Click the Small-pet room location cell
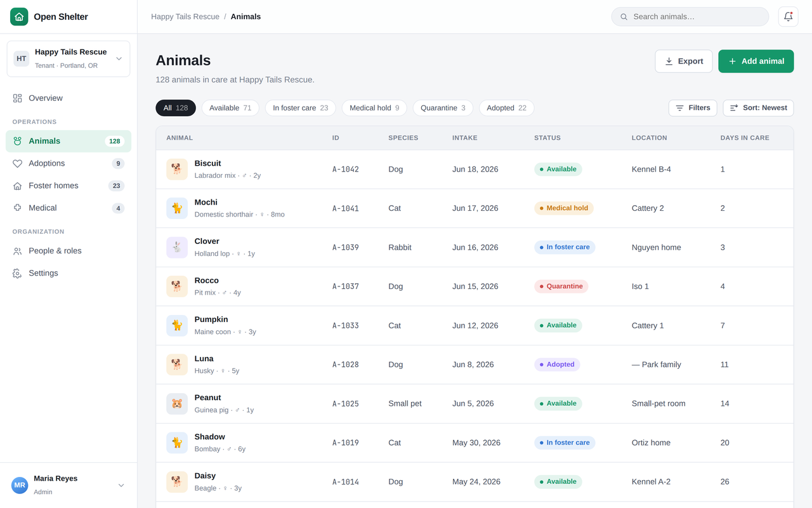Viewport: 812px width, 508px height. coord(658,404)
